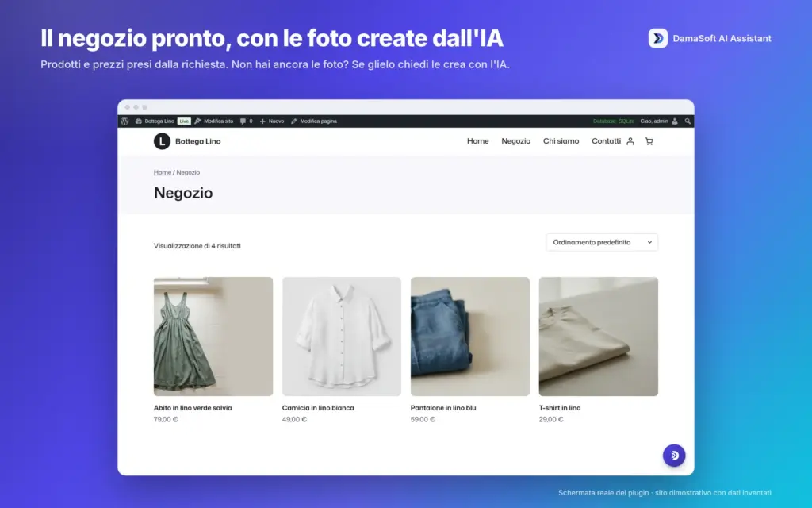
Task: Open the beige T-shirt product image
Action: [599, 337]
